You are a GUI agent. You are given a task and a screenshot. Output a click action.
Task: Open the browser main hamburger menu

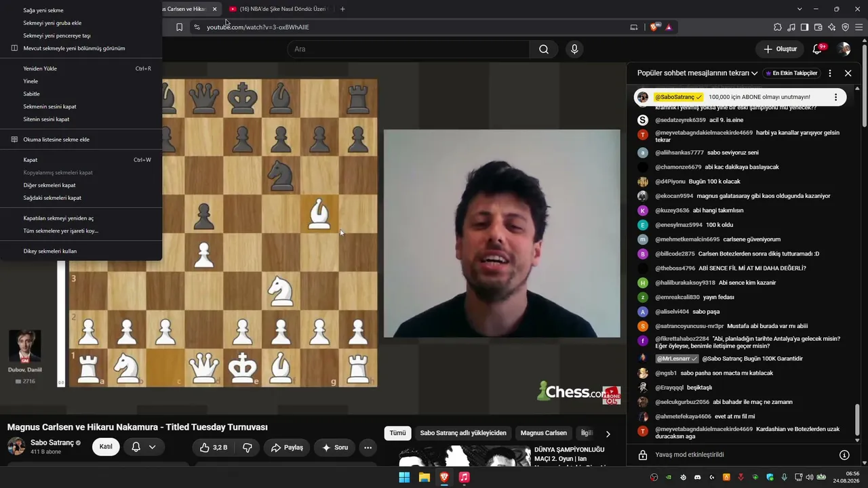pos(859,27)
